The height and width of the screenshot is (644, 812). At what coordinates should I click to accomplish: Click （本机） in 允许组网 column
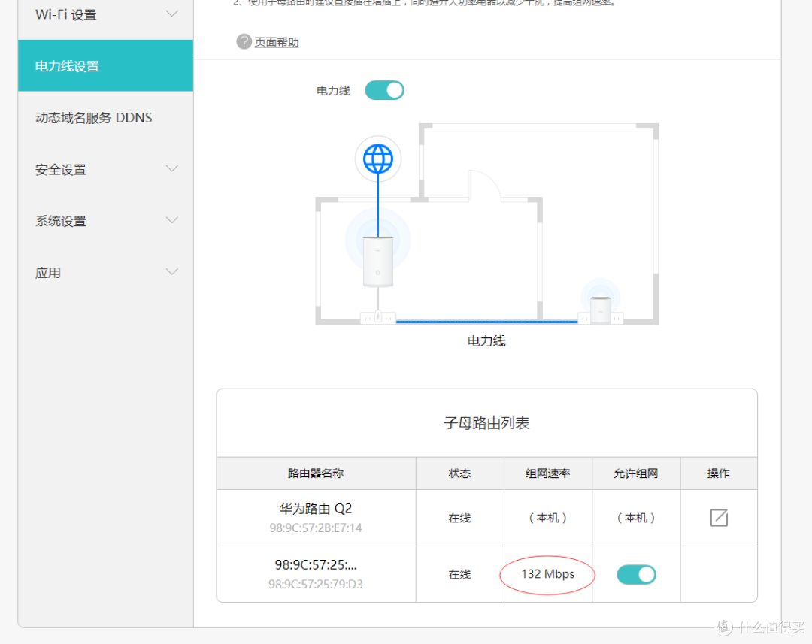pos(636,518)
